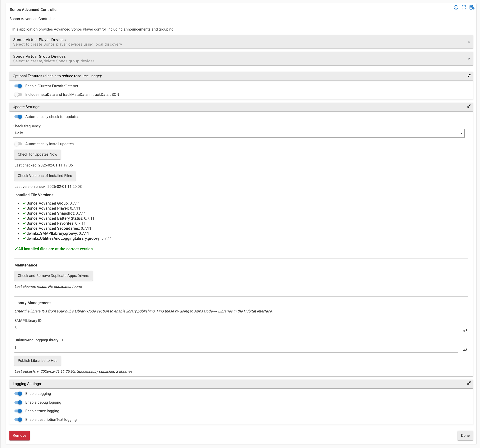Click the red Remove button
Screen dimensions: 480x448
pos(19,435)
